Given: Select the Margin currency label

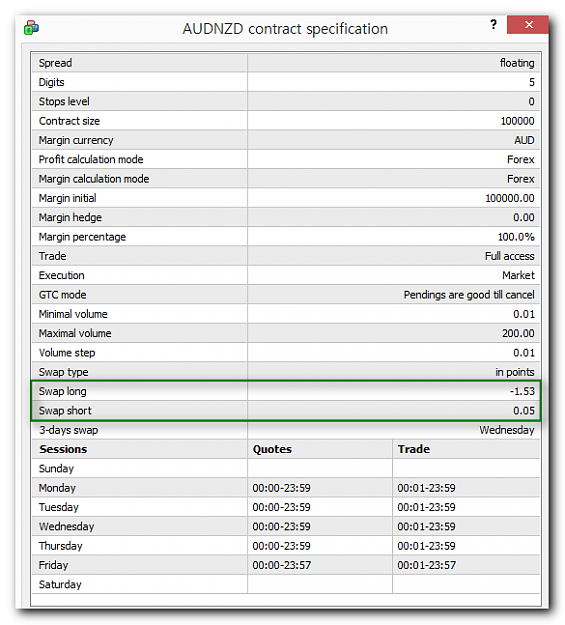Looking at the screenshot, I should [x=76, y=140].
